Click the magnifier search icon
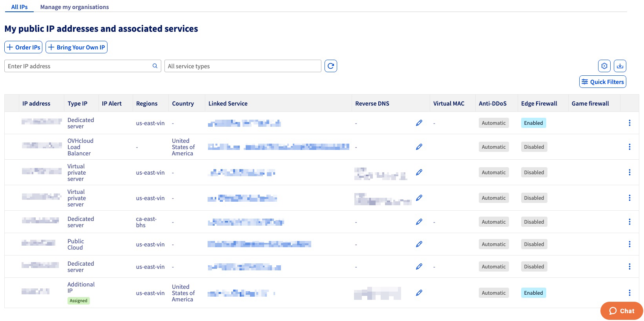The height and width of the screenshot is (321, 644). click(x=155, y=66)
